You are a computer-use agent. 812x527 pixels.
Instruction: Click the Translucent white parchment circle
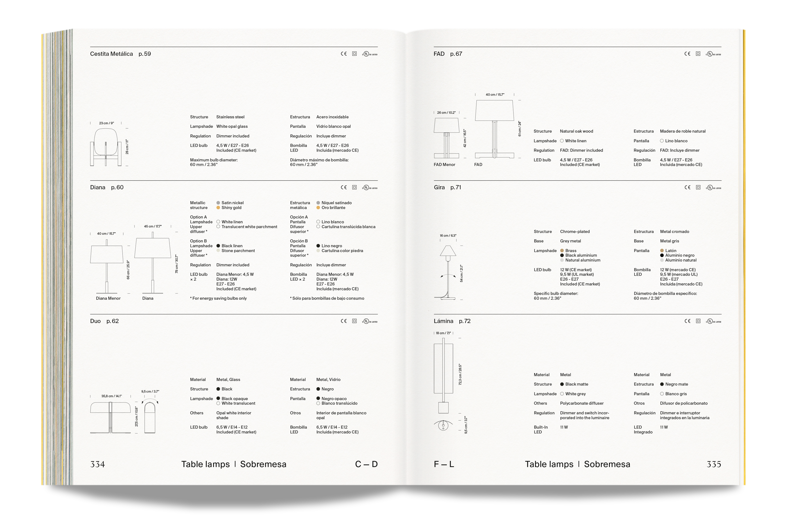(x=218, y=227)
